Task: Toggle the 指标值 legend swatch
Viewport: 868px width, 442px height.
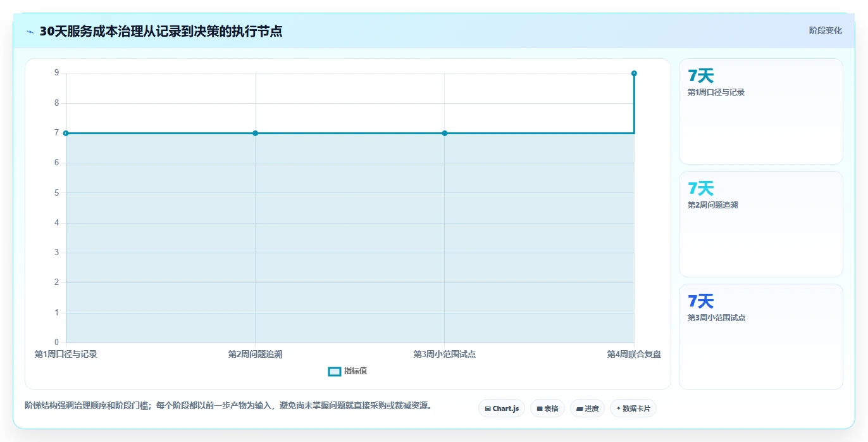Action: pos(335,371)
